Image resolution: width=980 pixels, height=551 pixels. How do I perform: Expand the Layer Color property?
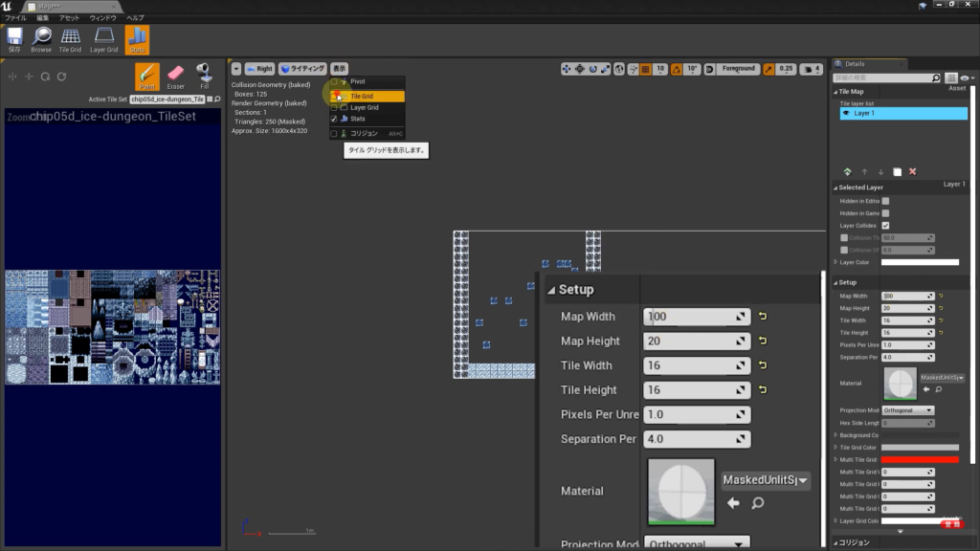click(x=835, y=262)
